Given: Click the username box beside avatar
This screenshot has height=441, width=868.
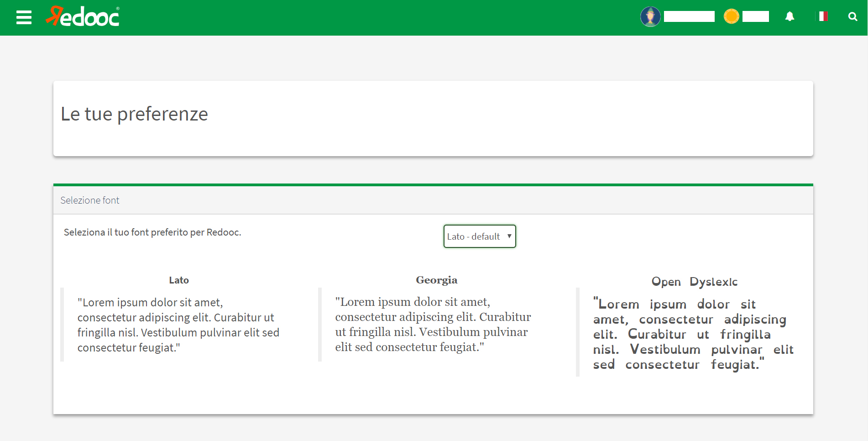Looking at the screenshot, I should [689, 17].
